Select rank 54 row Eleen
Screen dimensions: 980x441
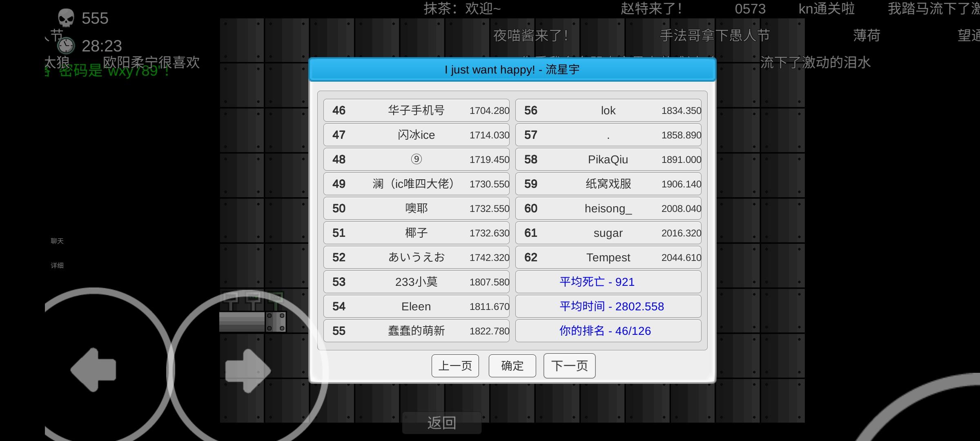pyautogui.click(x=416, y=306)
